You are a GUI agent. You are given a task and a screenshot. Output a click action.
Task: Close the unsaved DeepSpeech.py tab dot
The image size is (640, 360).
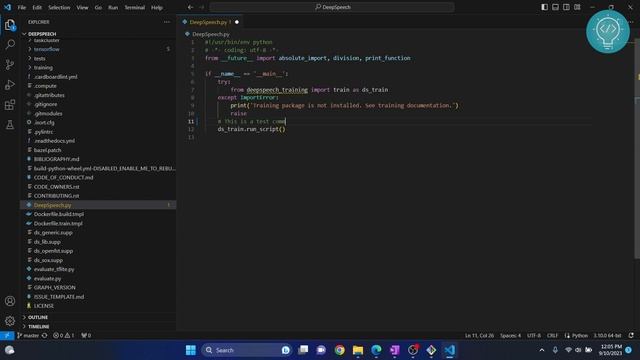point(237,22)
